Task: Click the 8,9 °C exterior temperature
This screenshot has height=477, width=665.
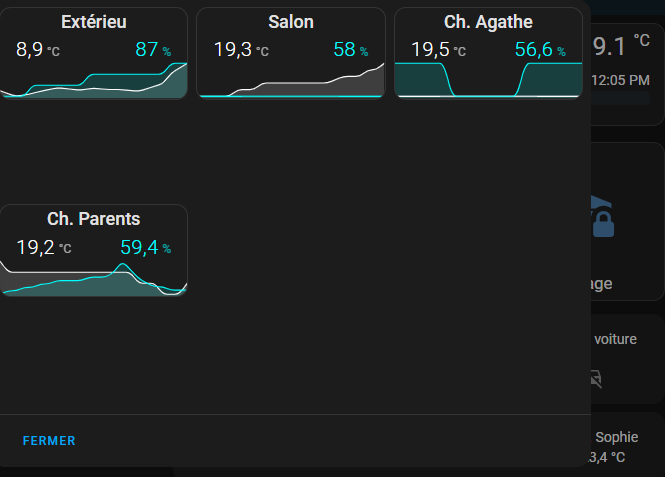Action: [x=38, y=50]
